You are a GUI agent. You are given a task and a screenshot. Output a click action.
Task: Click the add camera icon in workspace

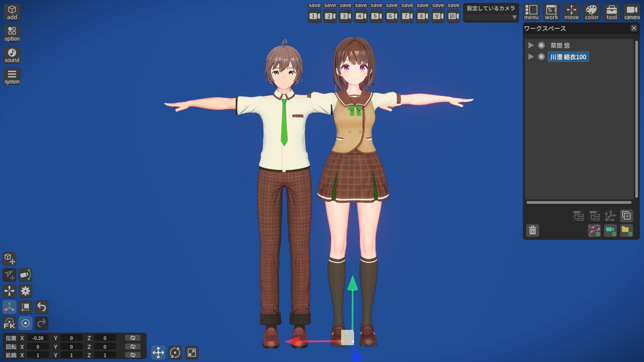click(610, 231)
